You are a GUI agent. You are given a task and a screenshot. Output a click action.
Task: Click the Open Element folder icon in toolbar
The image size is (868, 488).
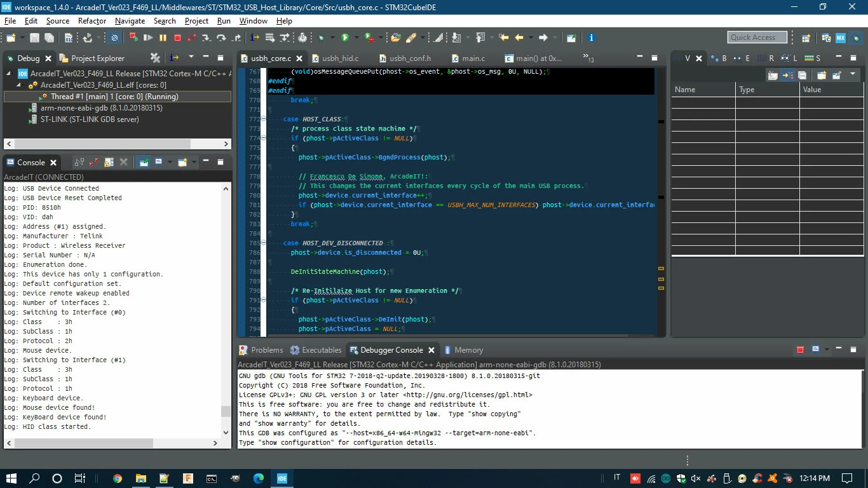(x=396, y=38)
